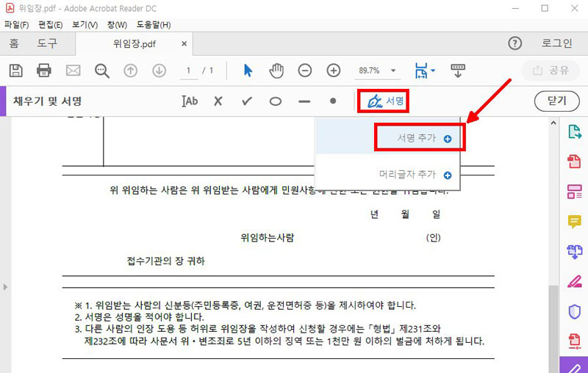Select the Ab add text tool

190,101
